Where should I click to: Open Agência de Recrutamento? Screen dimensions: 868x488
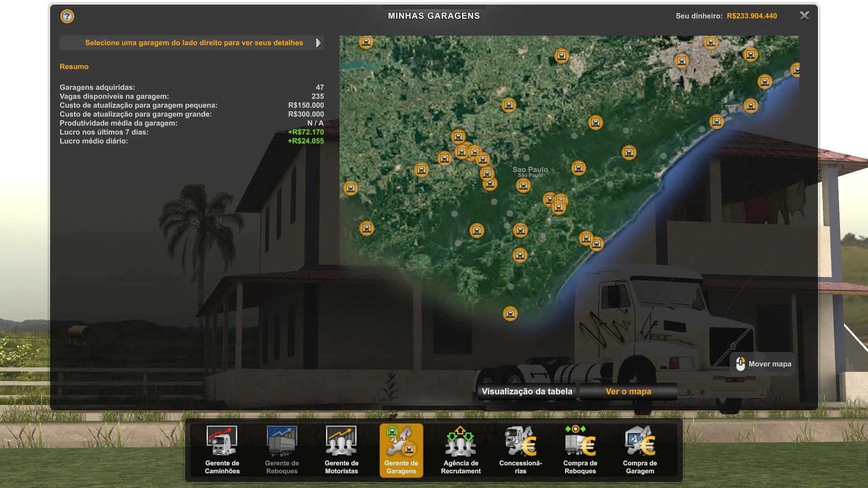[461, 450]
